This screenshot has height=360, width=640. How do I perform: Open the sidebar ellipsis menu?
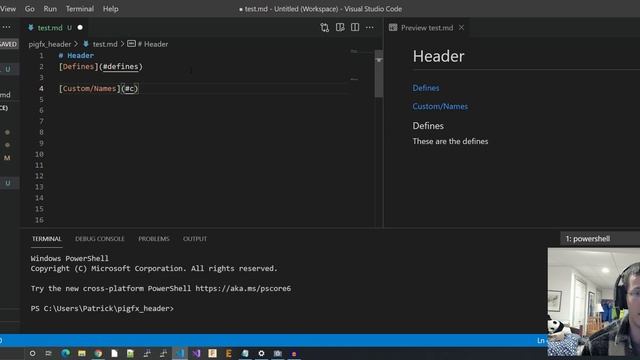(x=6, y=27)
